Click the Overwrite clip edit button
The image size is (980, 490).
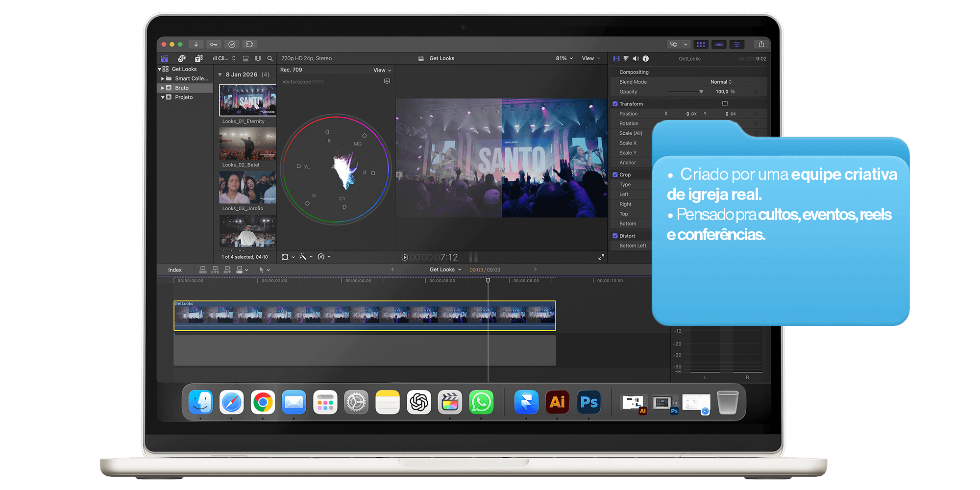click(240, 269)
